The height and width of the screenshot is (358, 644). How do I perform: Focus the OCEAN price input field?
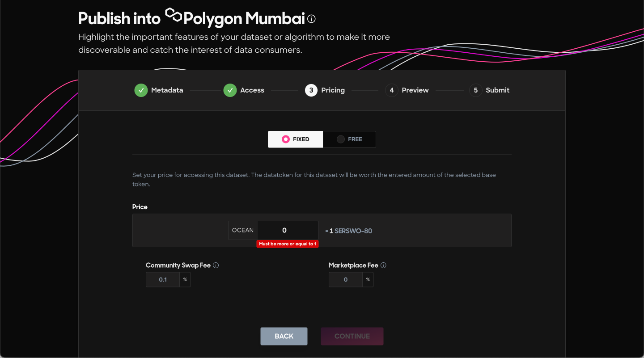[288, 230]
